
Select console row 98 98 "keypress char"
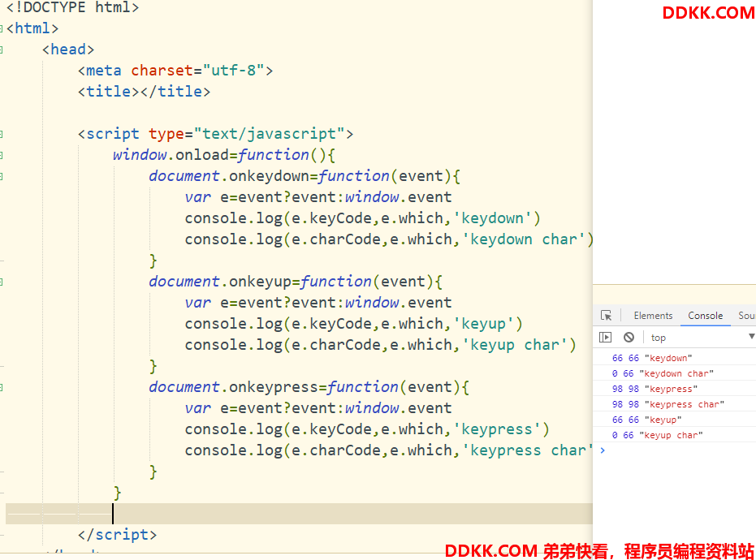(x=675, y=404)
